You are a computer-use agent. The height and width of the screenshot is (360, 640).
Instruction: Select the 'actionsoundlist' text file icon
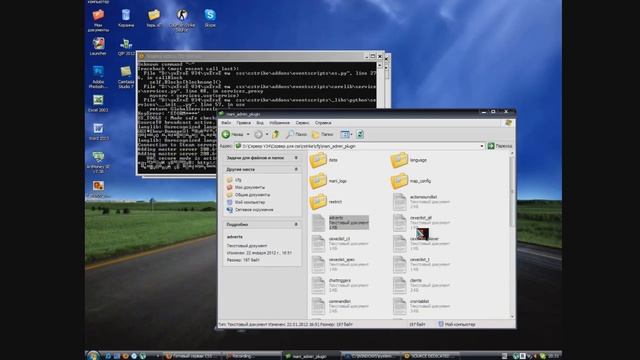pyautogui.click(x=400, y=202)
